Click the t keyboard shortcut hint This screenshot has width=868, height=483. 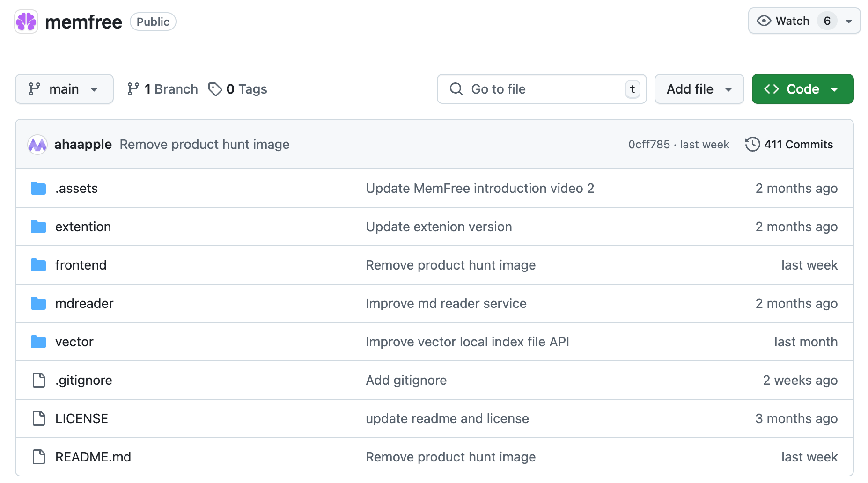pos(633,89)
